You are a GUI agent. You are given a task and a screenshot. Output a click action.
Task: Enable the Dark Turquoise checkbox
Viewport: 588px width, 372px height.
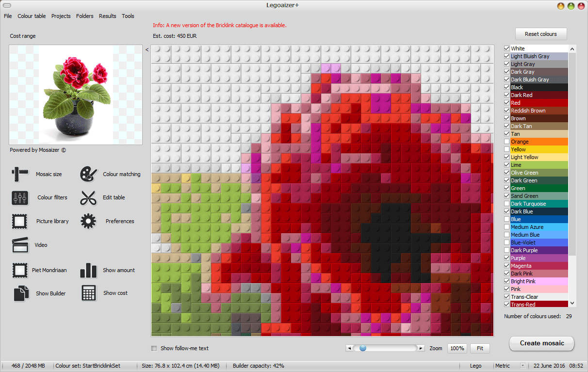click(x=507, y=204)
